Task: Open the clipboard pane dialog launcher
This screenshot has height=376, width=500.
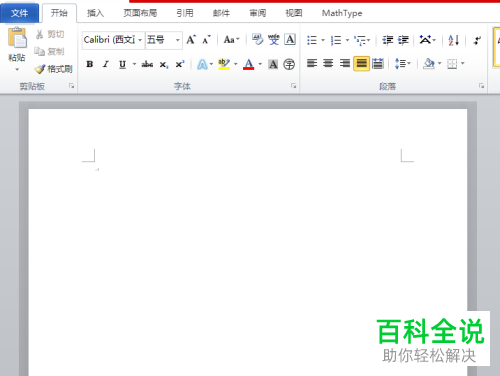Action: point(71,86)
